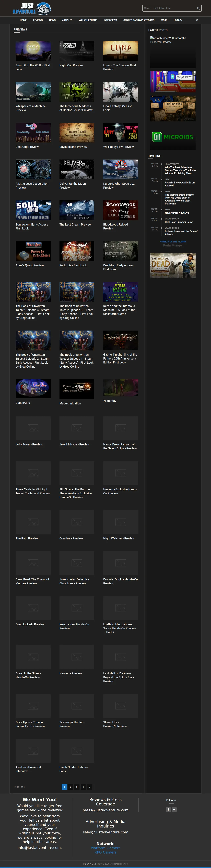
Task: Click the Soul Axiom thumbnail image
Action: [x=33, y=210]
